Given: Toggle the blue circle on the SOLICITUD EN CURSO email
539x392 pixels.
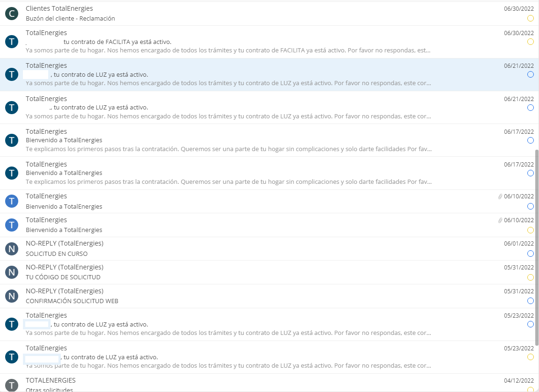Looking at the screenshot, I should coord(531,254).
